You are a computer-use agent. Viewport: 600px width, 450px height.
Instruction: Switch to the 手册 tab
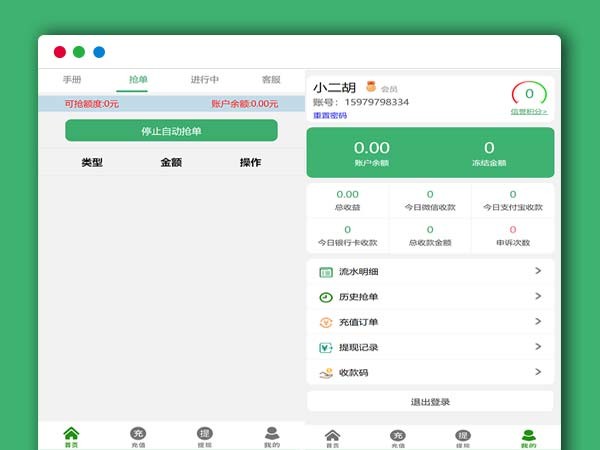click(x=72, y=79)
